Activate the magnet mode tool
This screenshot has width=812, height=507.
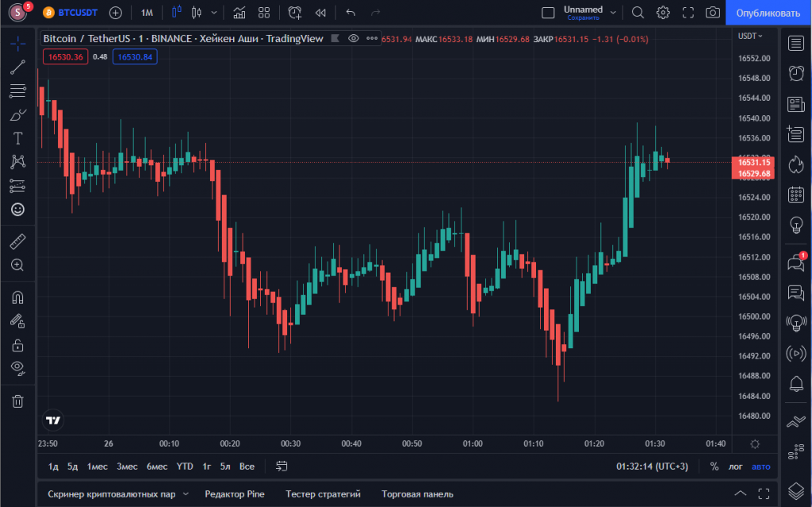click(x=17, y=298)
